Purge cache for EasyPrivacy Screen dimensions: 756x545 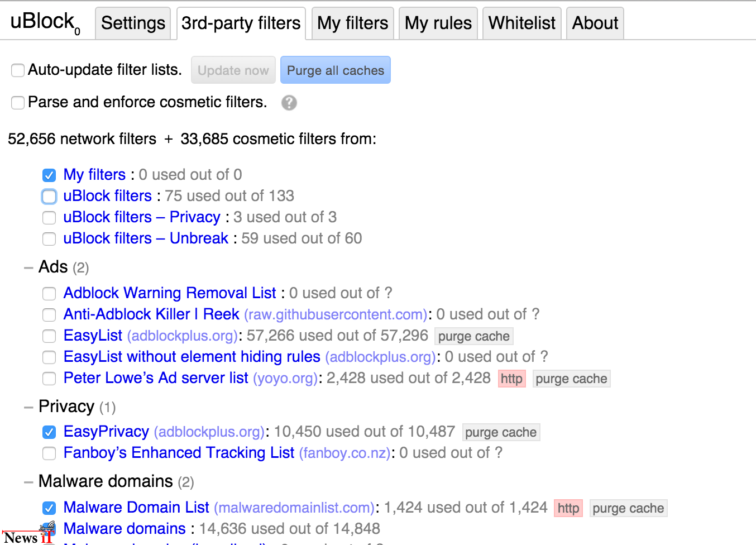pos(501,432)
